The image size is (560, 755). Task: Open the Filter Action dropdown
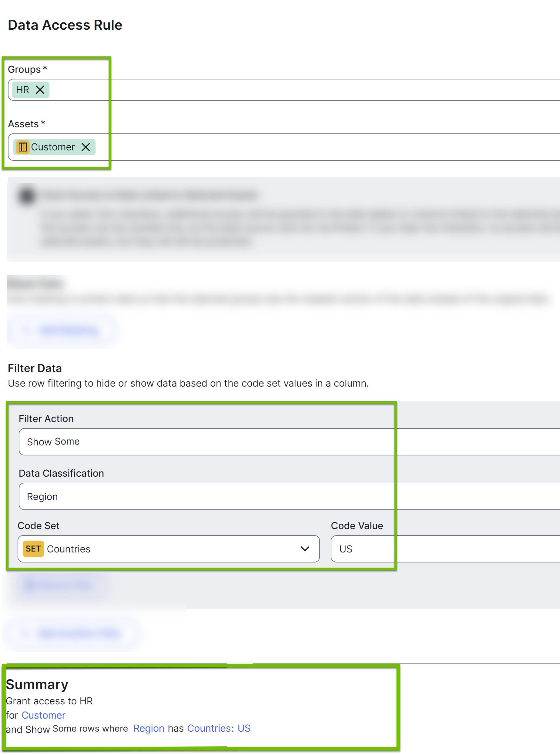(271, 441)
